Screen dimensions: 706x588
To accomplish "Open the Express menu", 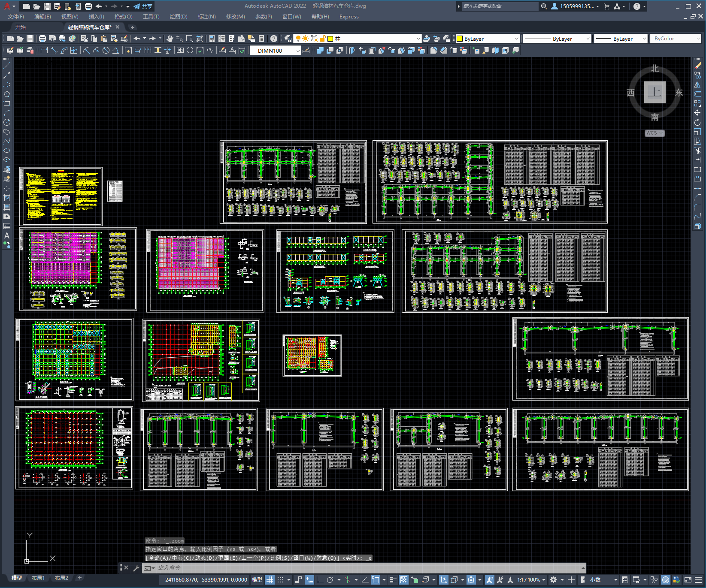I will point(349,17).
